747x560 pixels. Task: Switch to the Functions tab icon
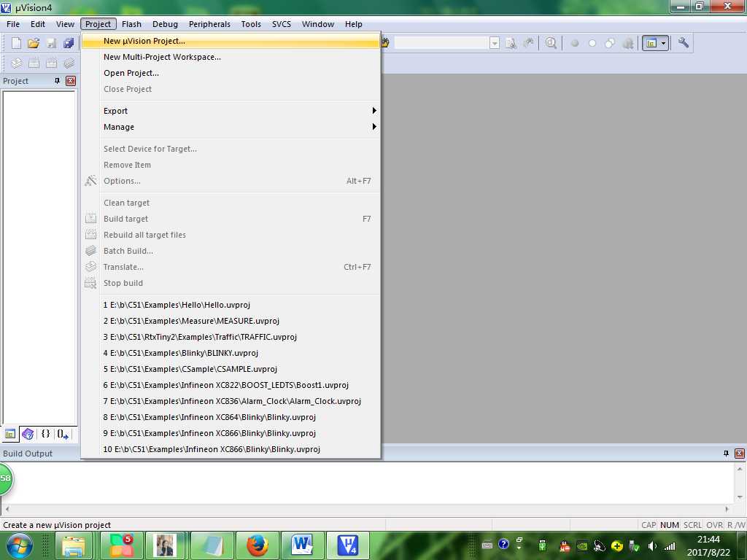pos(46,434)
